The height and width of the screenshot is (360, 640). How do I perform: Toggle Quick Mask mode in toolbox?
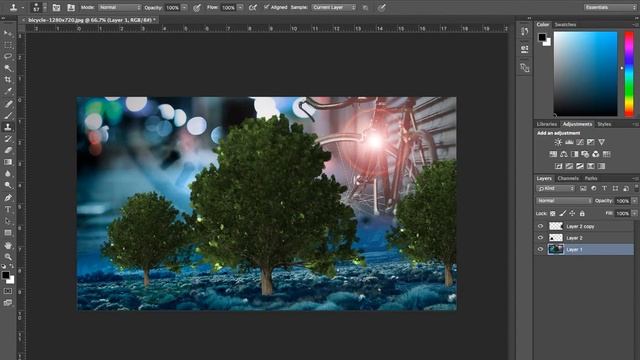tap(8, 291)
